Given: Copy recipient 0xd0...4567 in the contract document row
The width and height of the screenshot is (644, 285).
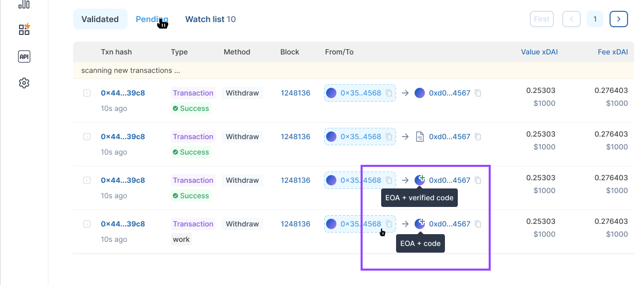Looking at the screenshot, I should pyautogui.click(x=478, y=137).
